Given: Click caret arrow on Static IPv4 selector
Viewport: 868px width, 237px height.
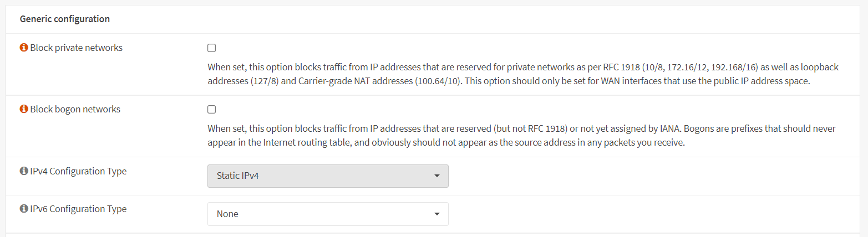Looking at the screenshot, I should (437, 176).
